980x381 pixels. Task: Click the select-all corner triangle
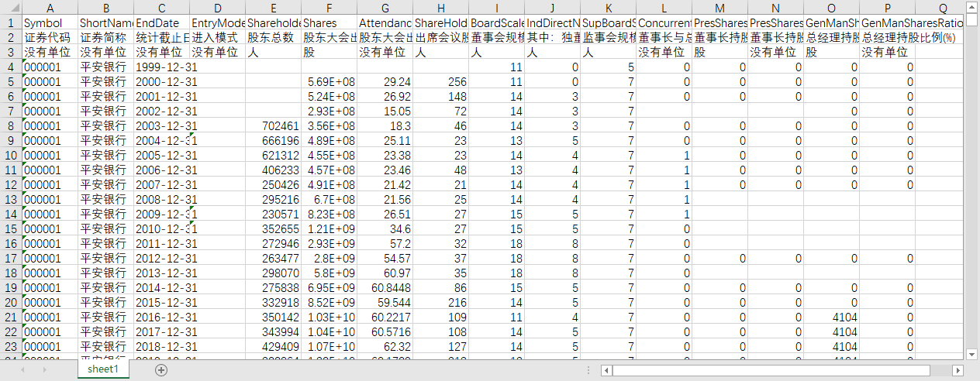coord(11,8)
